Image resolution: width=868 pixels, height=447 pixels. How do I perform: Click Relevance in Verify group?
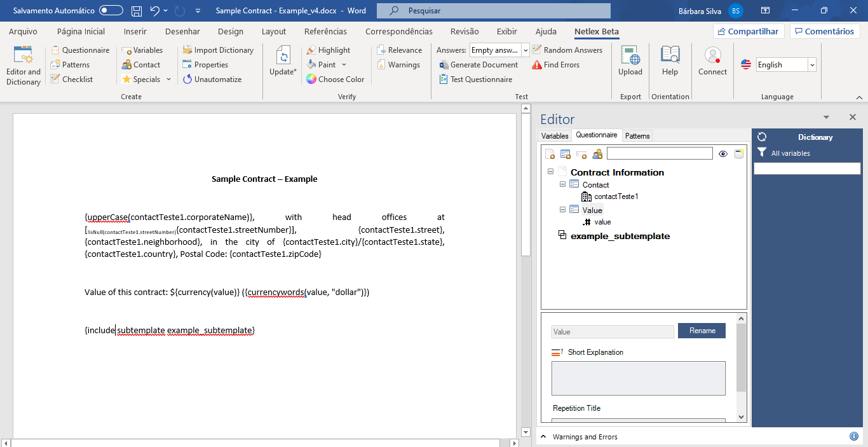(399, 50)
